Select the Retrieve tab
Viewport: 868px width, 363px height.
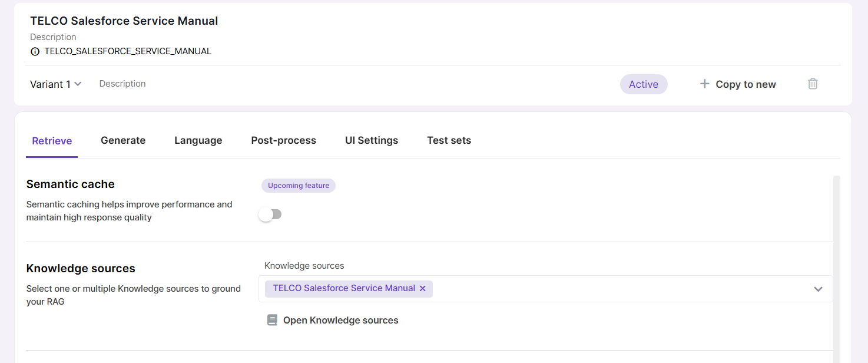(x=52, y=141)
